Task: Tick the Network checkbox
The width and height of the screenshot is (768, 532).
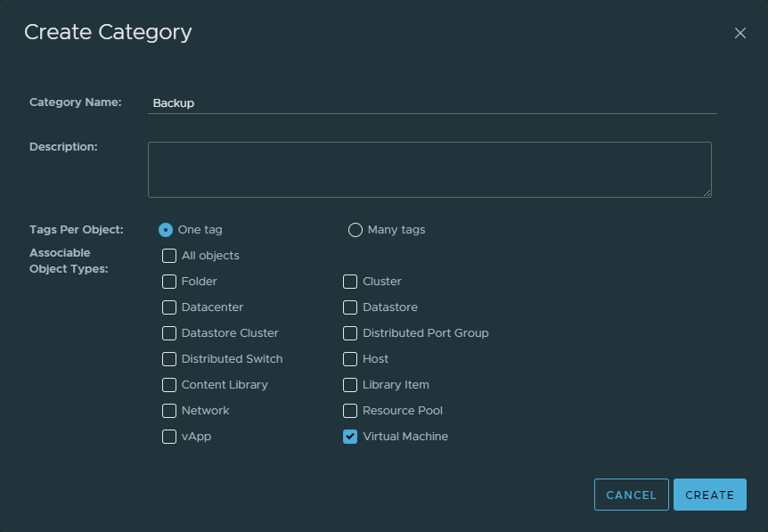Action: [169, 411]
